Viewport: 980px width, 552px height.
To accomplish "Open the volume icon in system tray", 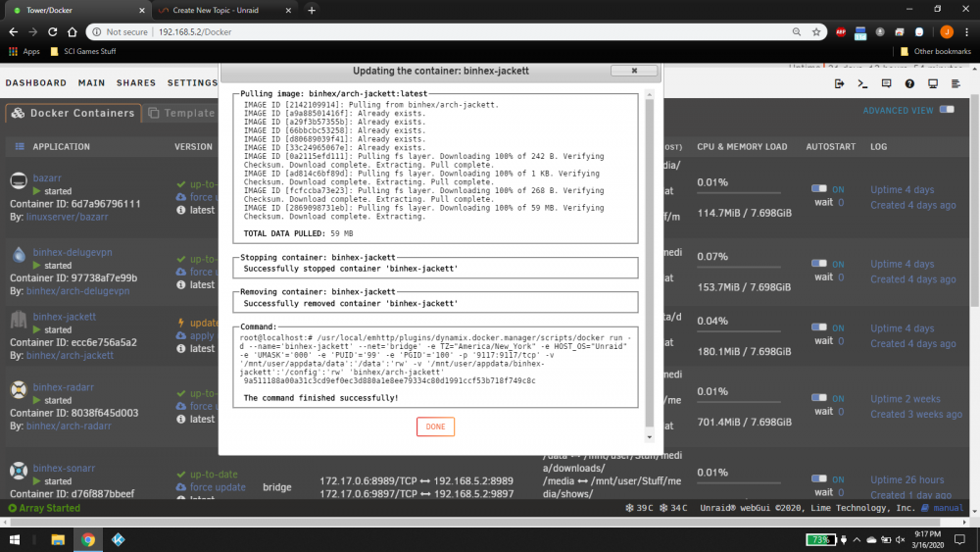I will coord(900,539).
